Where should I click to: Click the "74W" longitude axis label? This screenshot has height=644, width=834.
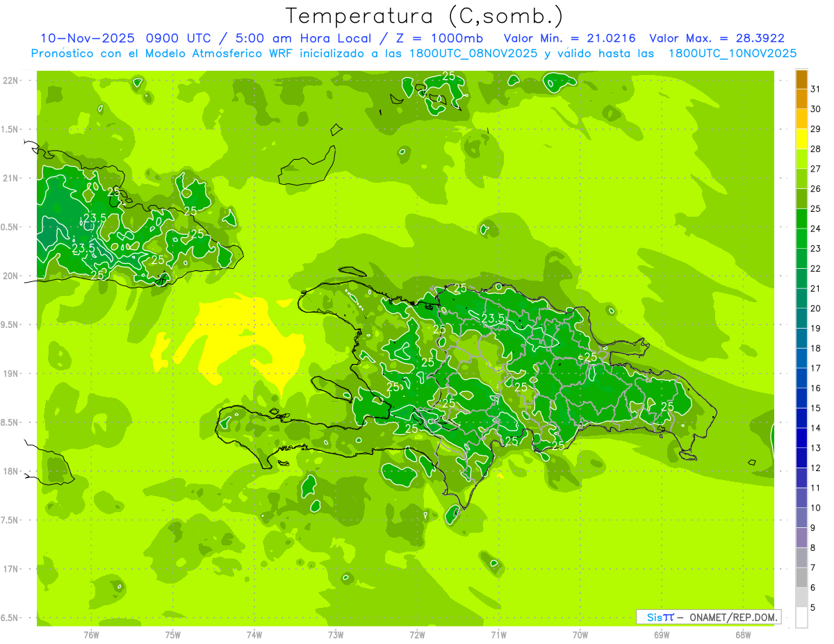[x=254, y=634]
